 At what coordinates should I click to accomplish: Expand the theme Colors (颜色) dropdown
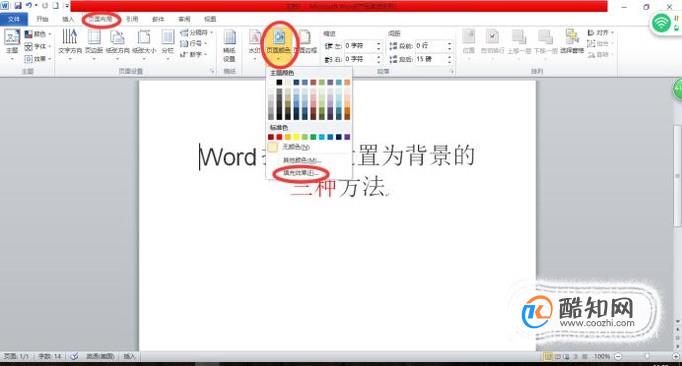coord(38,34)
